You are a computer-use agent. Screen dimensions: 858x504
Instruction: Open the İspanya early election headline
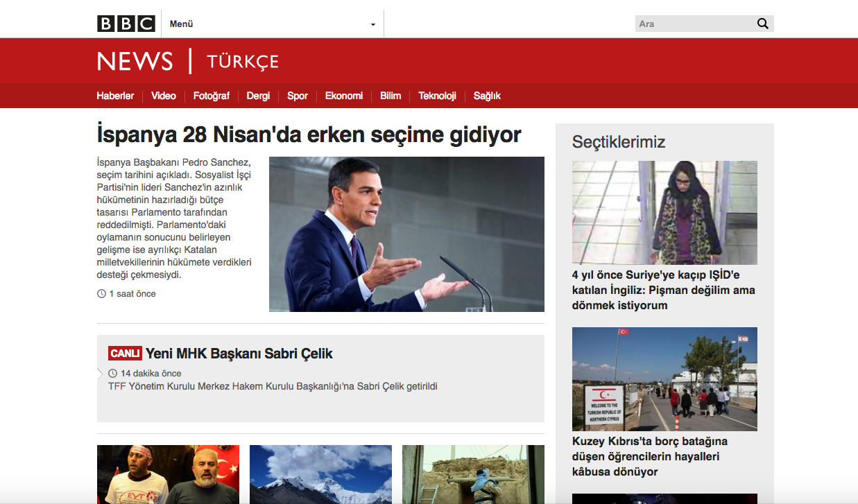point(308,134)
